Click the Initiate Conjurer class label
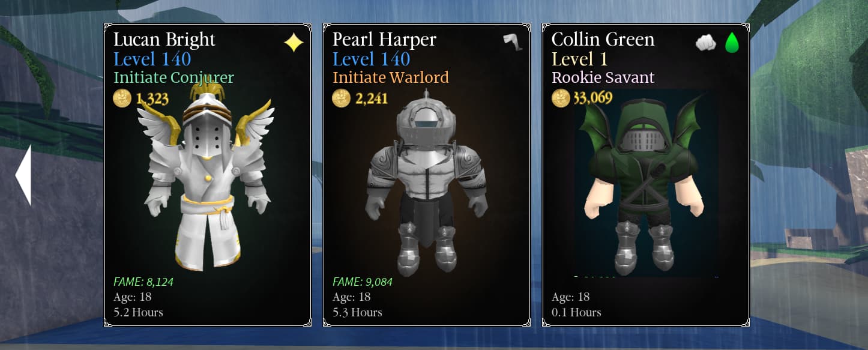 (173, 78)
